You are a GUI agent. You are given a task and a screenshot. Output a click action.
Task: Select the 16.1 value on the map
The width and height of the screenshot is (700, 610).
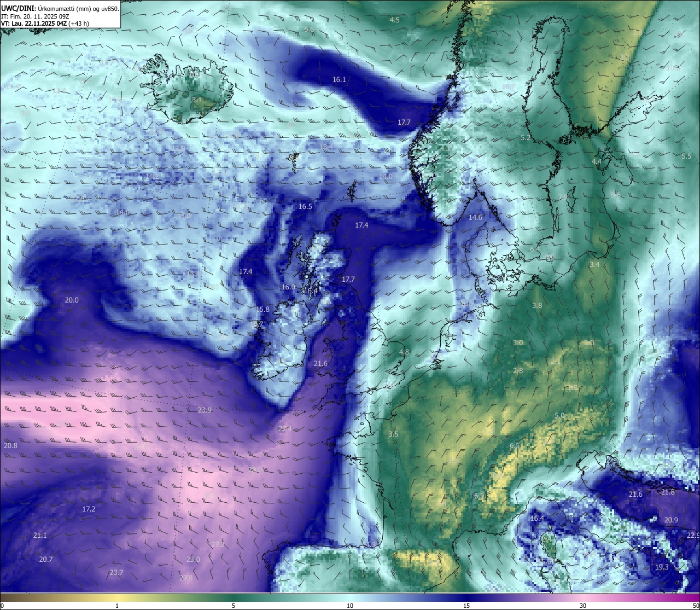[339, 80]
